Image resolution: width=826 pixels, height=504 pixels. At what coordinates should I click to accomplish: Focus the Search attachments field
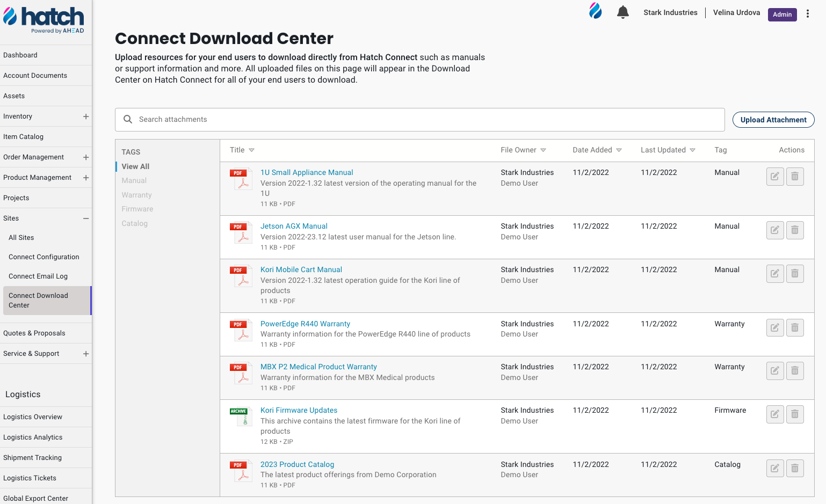[420, 120]
